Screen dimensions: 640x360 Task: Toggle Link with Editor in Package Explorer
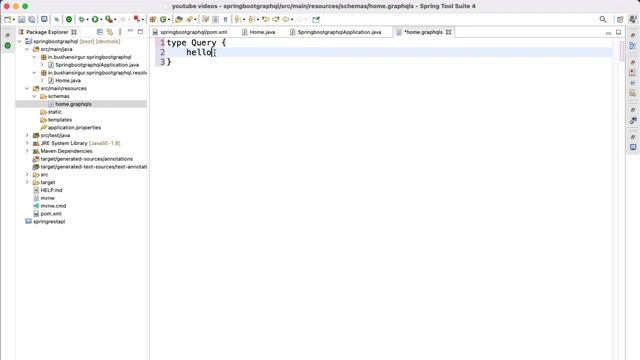110,32
